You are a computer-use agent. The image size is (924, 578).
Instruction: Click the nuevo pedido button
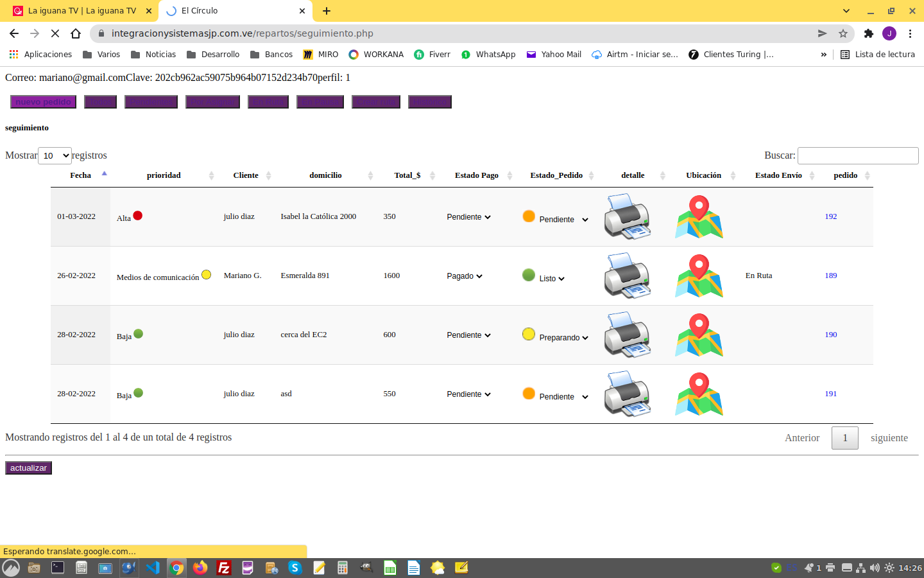(43, 102)
